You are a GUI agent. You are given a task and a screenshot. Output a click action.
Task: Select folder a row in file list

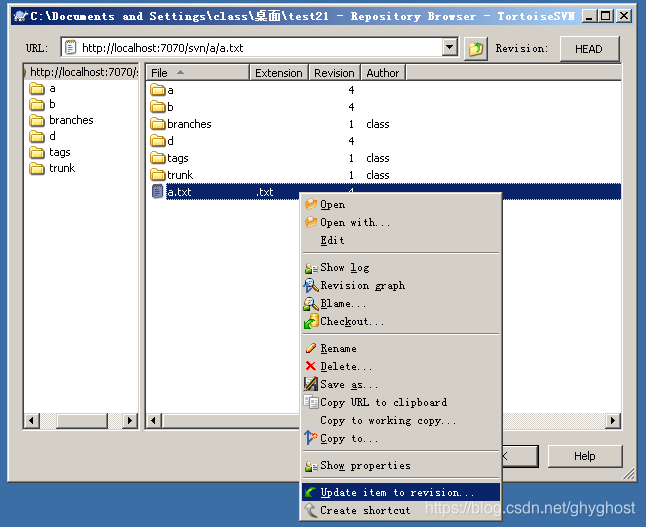click(383, 90)
